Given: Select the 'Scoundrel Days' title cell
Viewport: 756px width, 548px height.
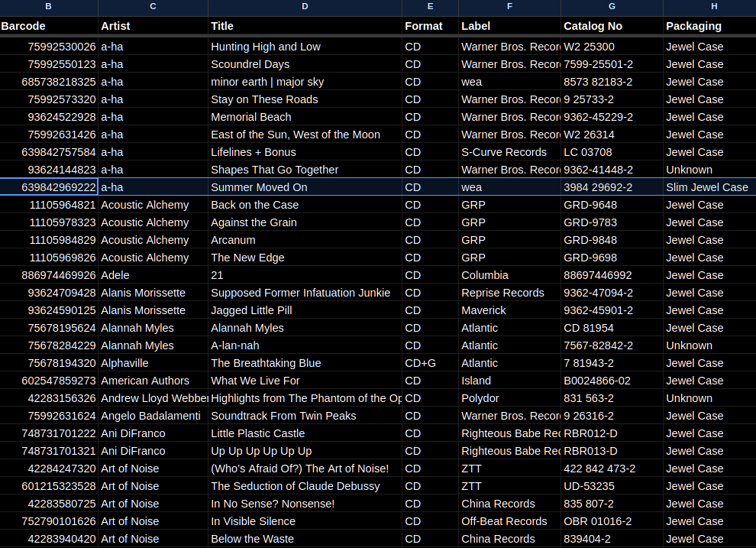Looking at the screenshot, I should coord(305,64).
